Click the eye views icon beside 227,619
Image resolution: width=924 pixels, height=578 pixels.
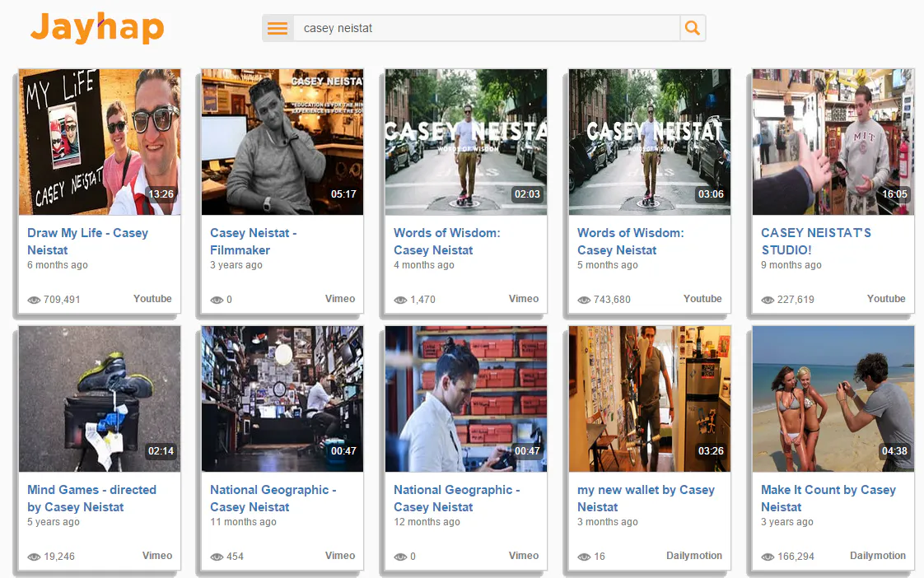coord(768,300)
